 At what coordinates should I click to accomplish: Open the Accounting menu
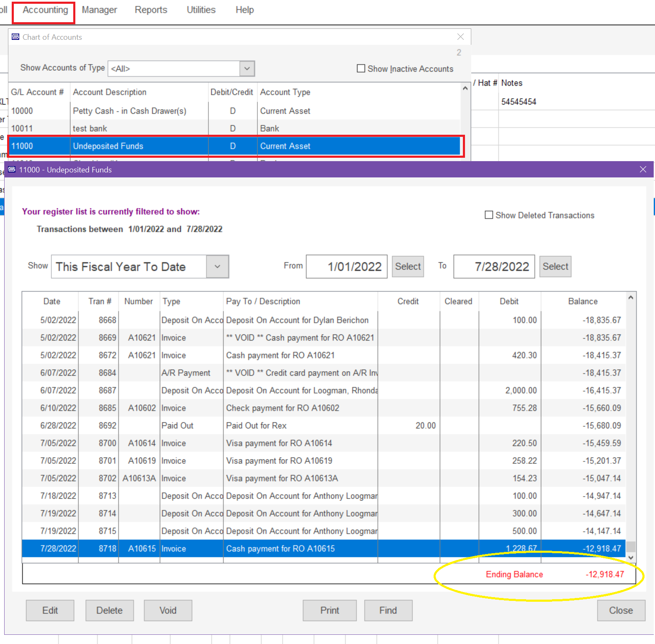[45, 10]
